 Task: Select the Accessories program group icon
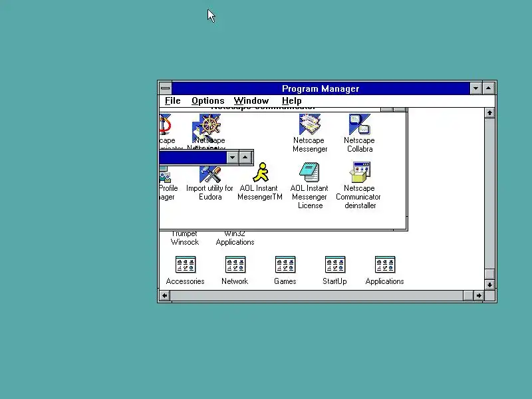(x=186, y=265)
